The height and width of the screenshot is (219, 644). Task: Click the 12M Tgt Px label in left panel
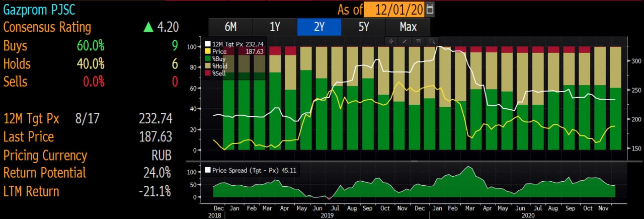point(31,119)
